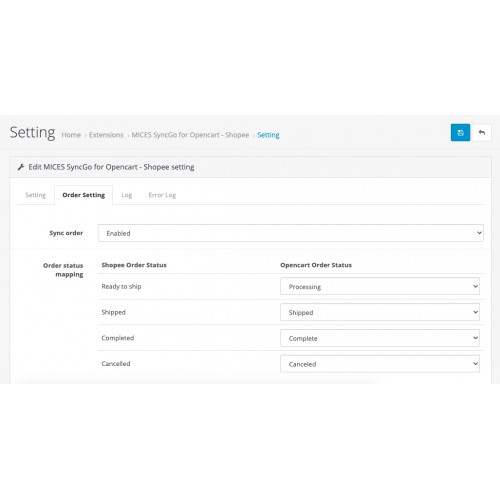Switch to the Setting tab
The width and height of the screenshot is (500, 500).
point(35,195)
